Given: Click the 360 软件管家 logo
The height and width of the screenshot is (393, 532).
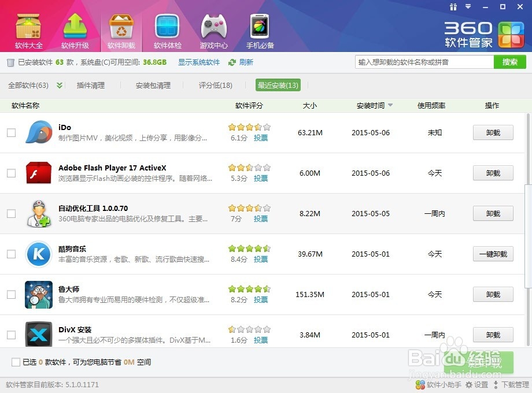Looking at the screenshot, I should tap(484, 35).
